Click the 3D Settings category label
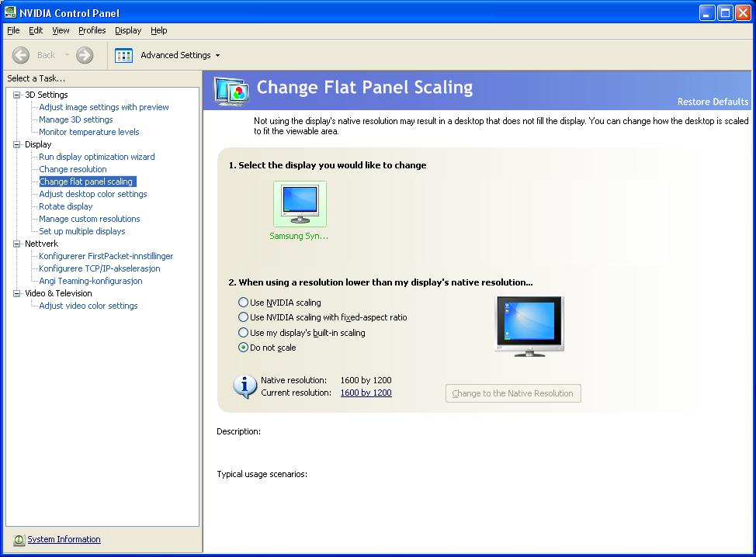 [47, 95]
